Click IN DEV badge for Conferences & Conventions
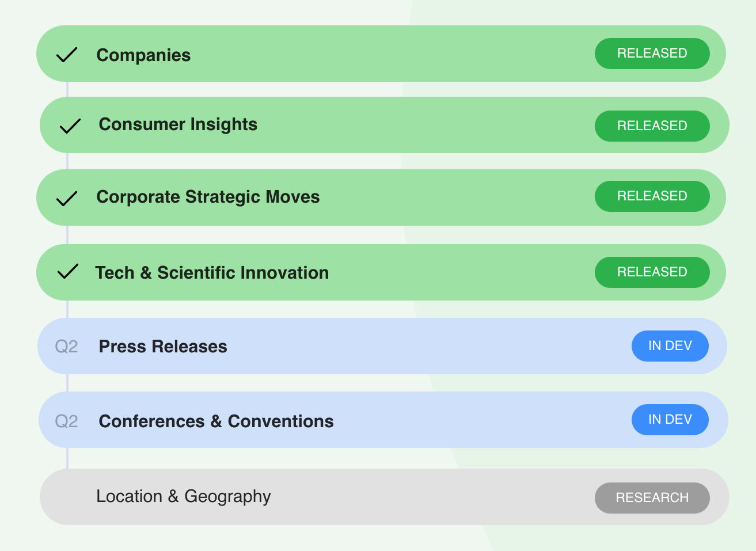The height and width of the screenshot is (551, 756). (670, 420)
